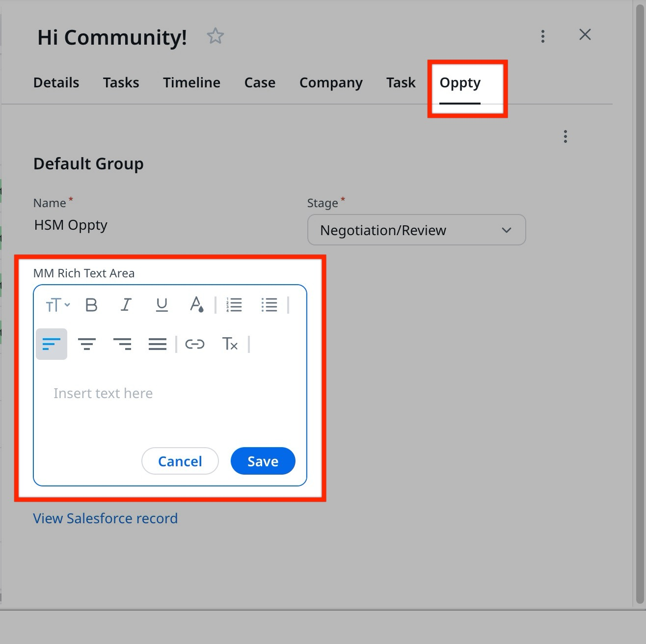Switch to the Details tab
646x644 pixels.
click(x=56, y=82)
